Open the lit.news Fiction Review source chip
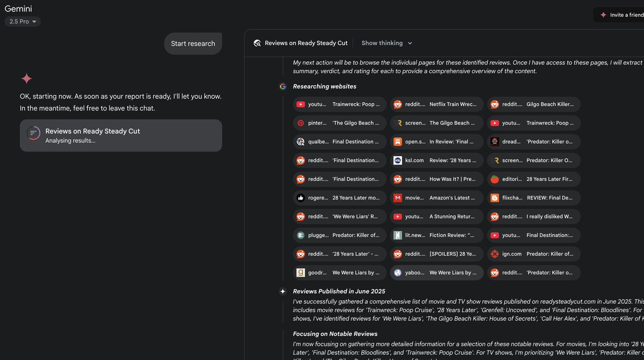Screen dimensions: 644x360 point(437,236)
